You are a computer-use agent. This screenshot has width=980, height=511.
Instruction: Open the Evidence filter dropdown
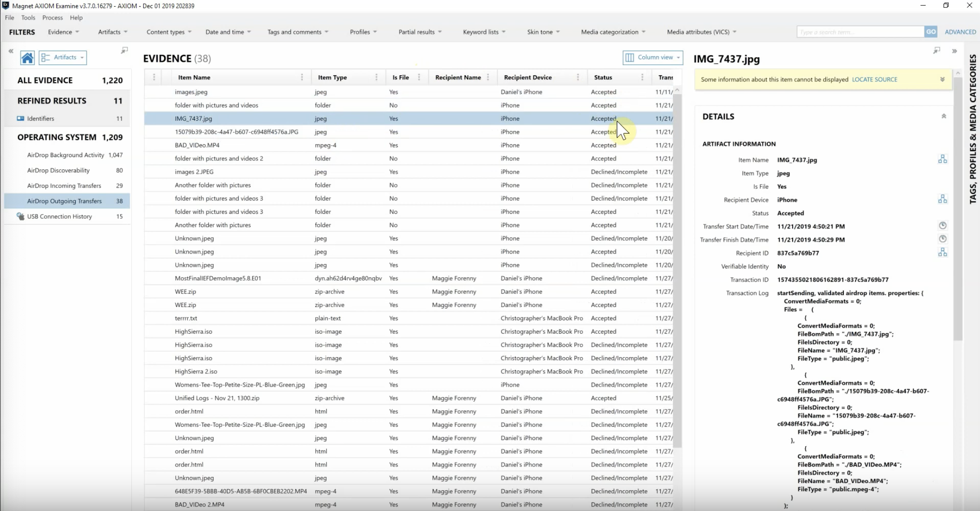63,32
